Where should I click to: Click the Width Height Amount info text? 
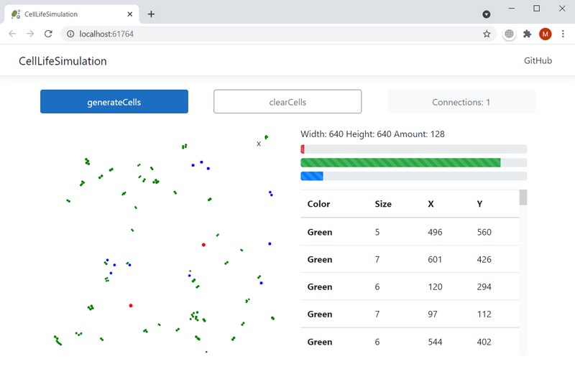point(372,134)
